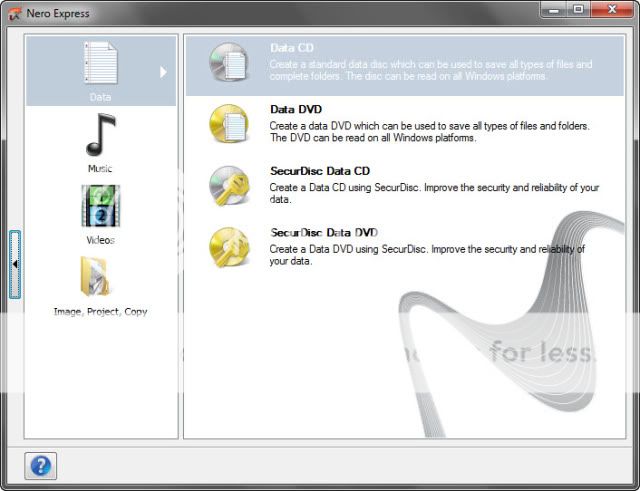Viewport: 640px width, 491px height.
Task: Click the Nero Express flame logo in the title bar
Action: point(14,14)
